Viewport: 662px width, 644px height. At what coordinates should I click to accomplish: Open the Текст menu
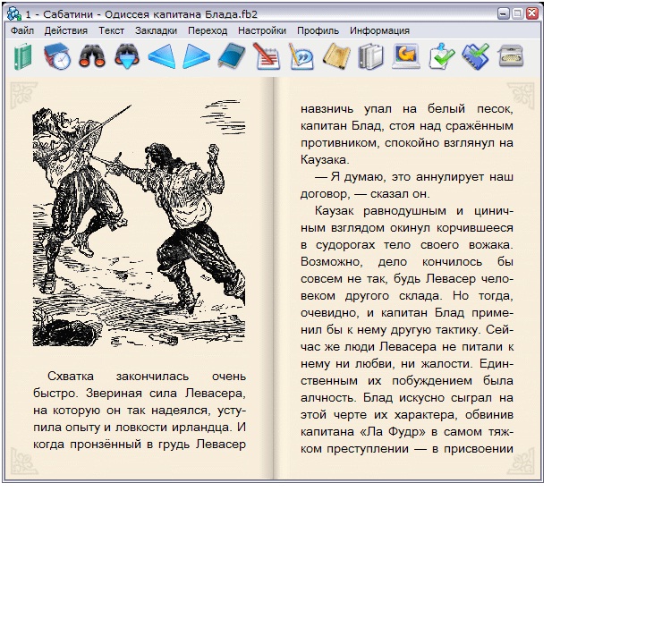[x=112, y=30]
